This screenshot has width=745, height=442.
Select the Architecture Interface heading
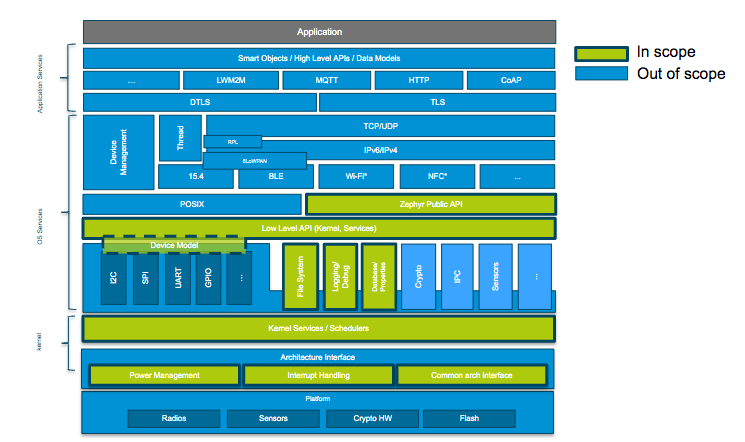[x=317, y=357]
